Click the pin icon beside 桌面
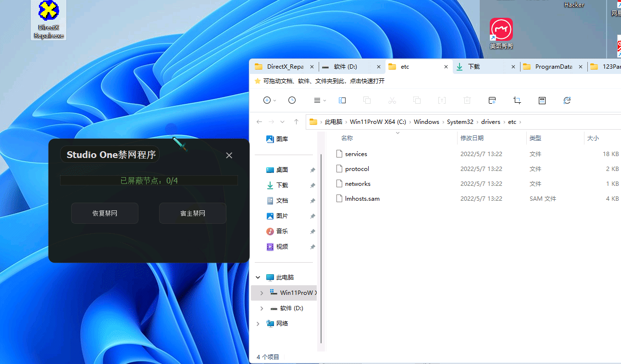The height and width of the screenshot is (364, 621). (312, 170)
